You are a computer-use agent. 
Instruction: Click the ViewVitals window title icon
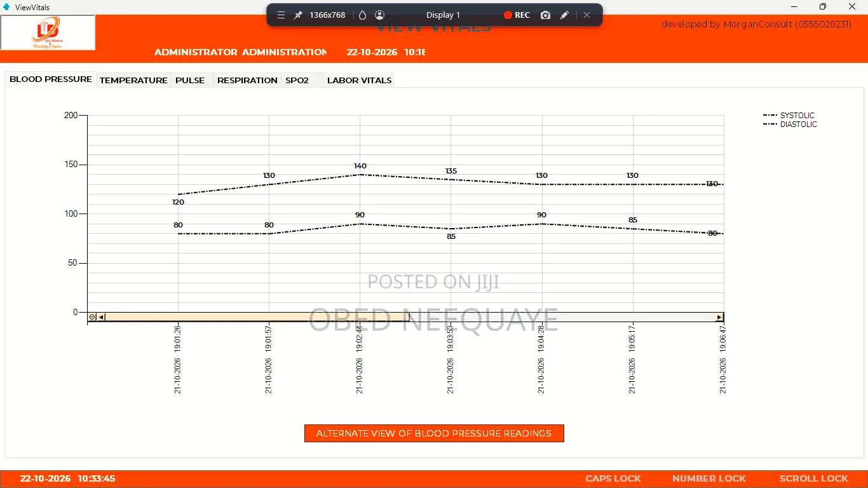(6, 7)
